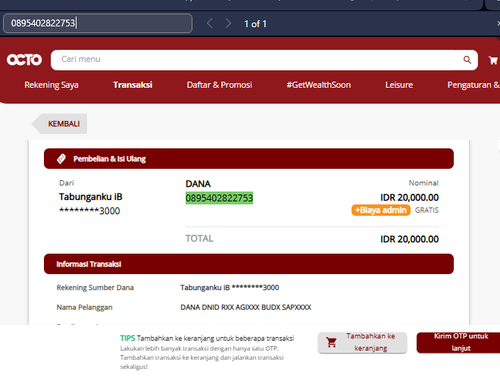This screenshot has height=377, width=500.
Task: Click nominal IDR 20,000.00 amount
Action: tap(409, 198)
